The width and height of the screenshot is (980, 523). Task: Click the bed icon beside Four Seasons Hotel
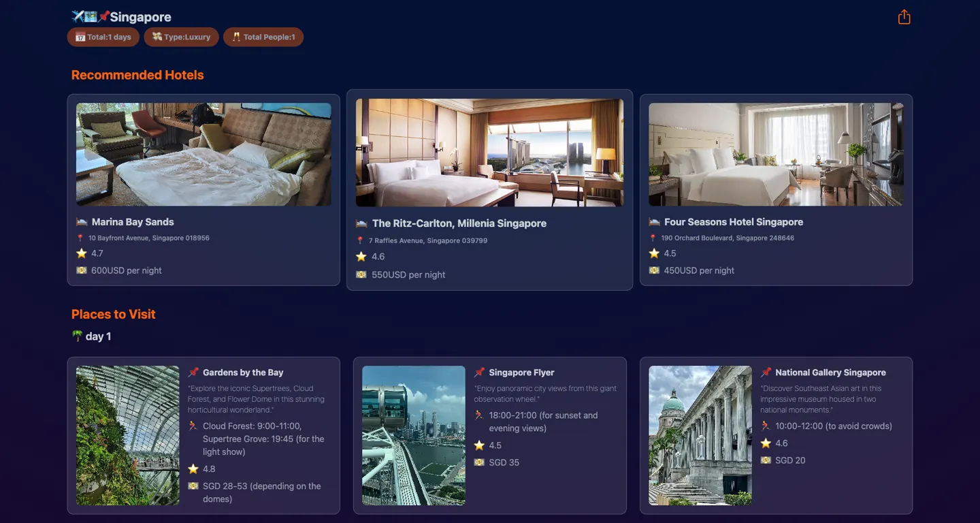(x=654, y=222)
